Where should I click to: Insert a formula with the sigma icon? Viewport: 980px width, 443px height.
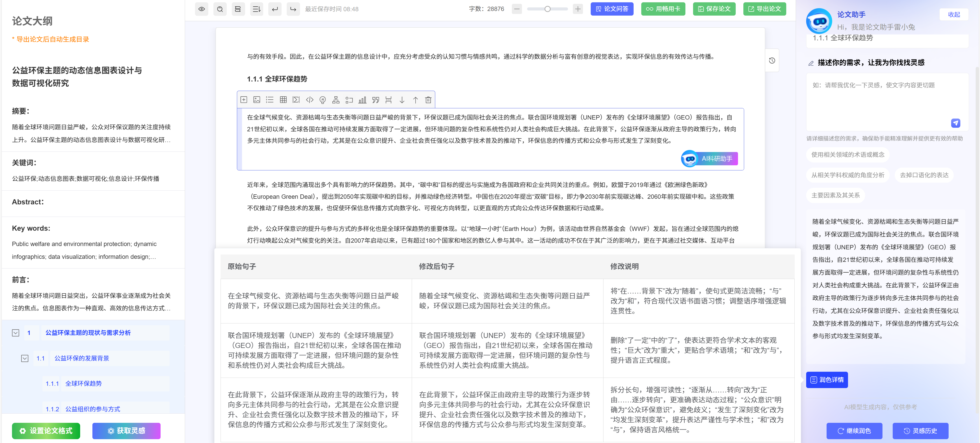(296, 100)
